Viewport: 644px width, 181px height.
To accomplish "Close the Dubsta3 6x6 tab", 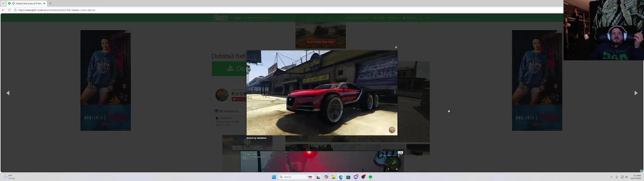I will (x=44, y=3).
